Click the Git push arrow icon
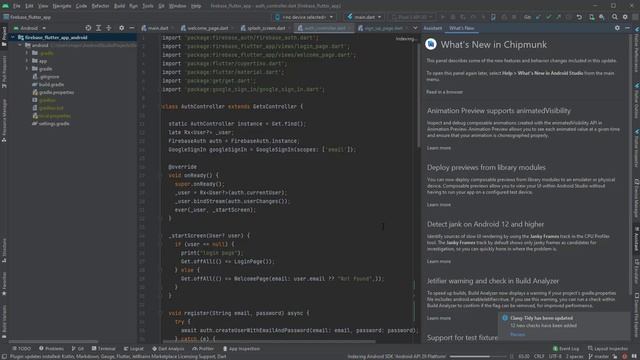This screenshot has width=640, height=360. click(558, 17)
